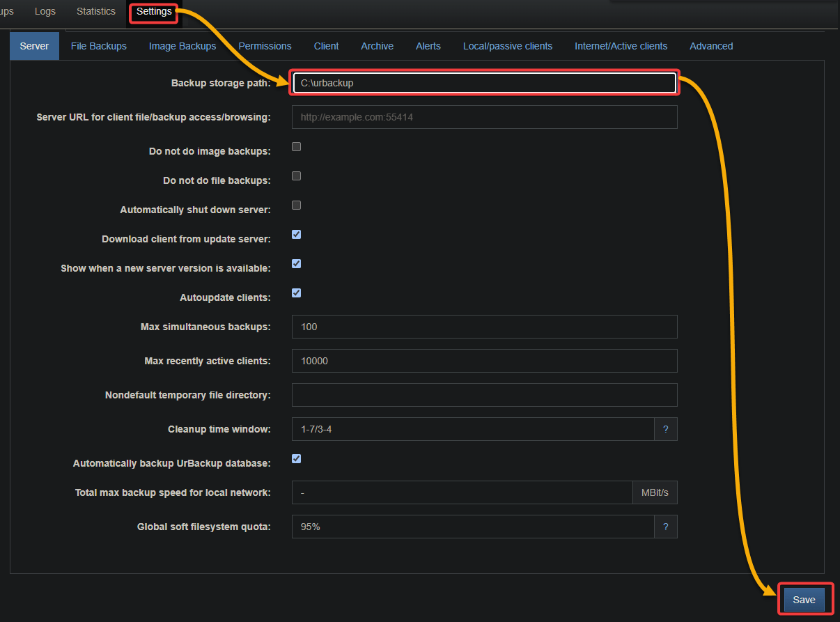Switch to the Permissions tab

tap(265, 46)
